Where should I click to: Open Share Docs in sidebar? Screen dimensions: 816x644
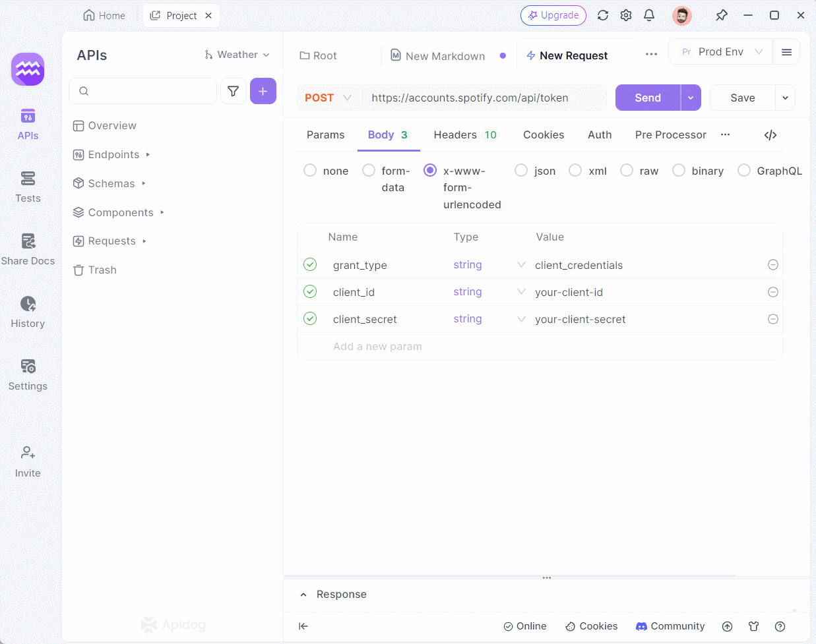28,250
